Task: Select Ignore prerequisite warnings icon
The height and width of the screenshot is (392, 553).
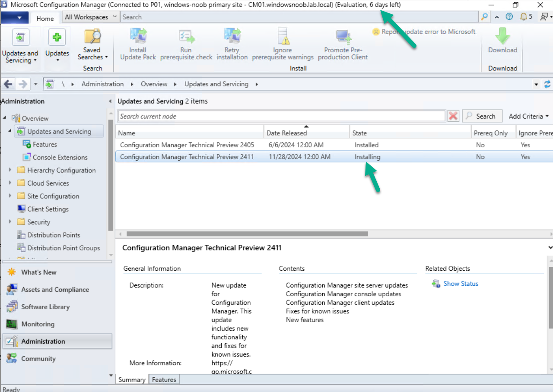Action: [x=283, y=36]
